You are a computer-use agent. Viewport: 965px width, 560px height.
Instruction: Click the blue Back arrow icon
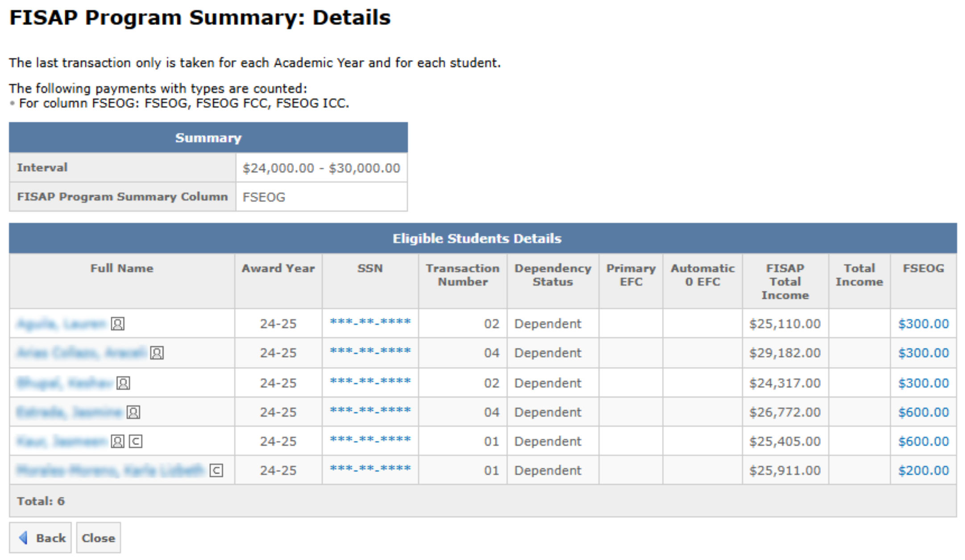point(24,538)
